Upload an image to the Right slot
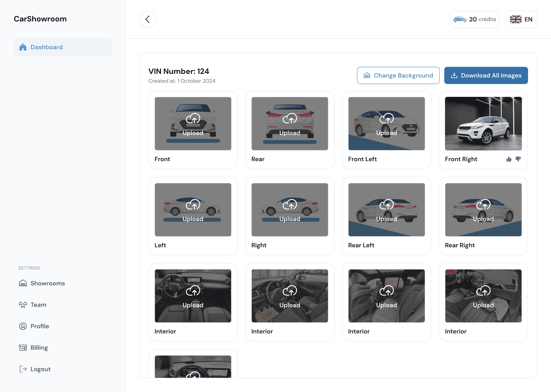The width and height of the screenshot is (551, 392). pyautogui.click(x=290, y=210)
